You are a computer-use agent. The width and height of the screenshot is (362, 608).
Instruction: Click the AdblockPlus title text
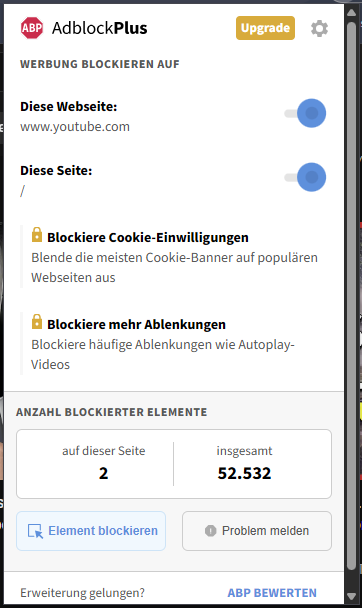(100, 28)
